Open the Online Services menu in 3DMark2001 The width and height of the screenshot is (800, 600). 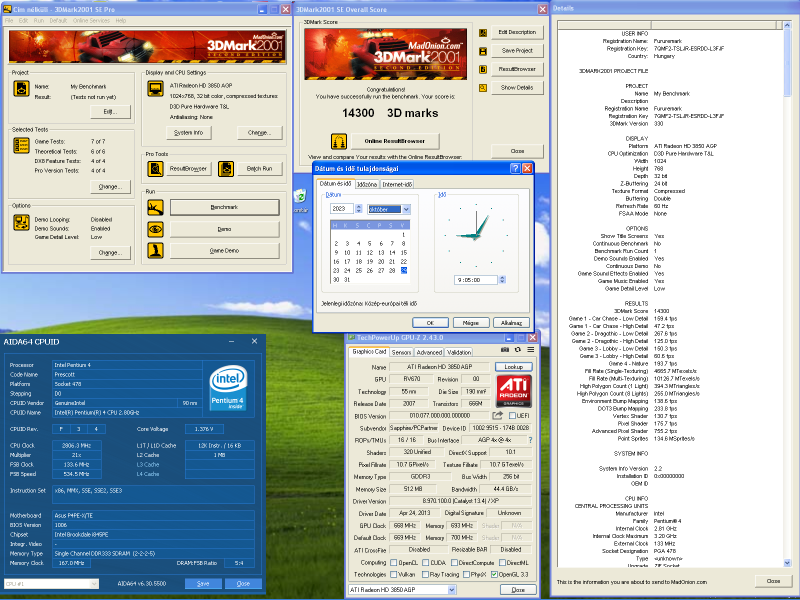(x=91, y=21)
